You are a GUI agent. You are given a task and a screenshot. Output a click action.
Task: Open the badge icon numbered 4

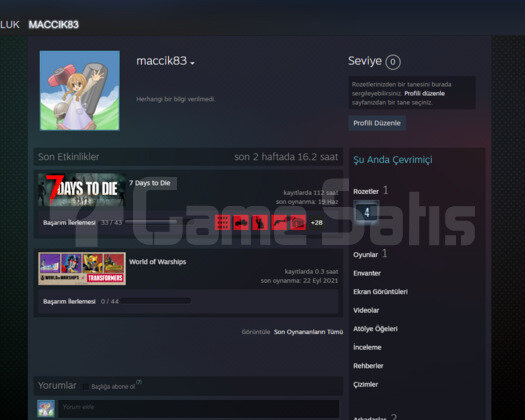(x=367, y=212)
